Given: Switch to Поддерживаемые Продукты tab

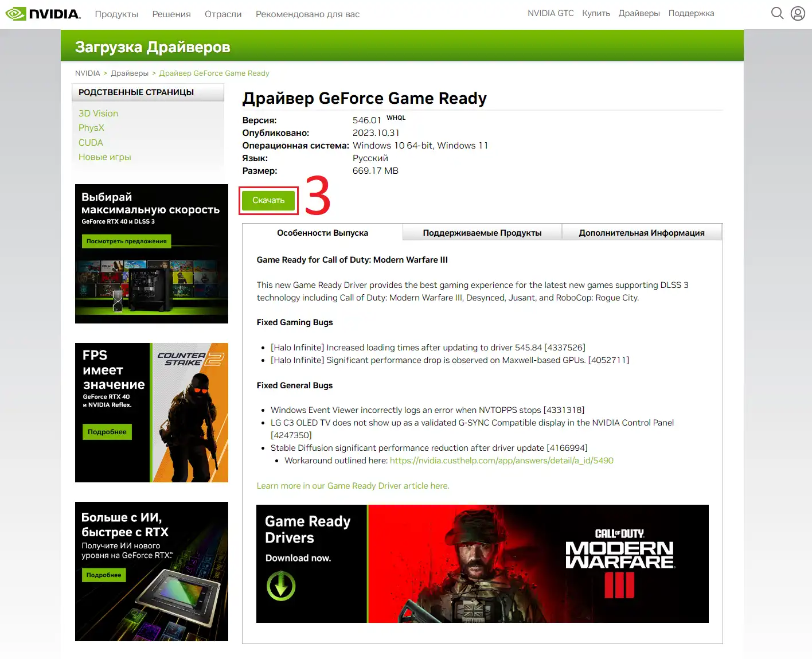Looking at the screenshot, I should 482,232.
